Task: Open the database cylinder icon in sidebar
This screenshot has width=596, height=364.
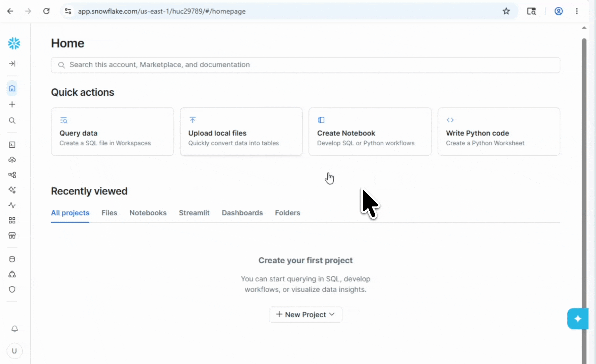Action: (x=12, y=259)
